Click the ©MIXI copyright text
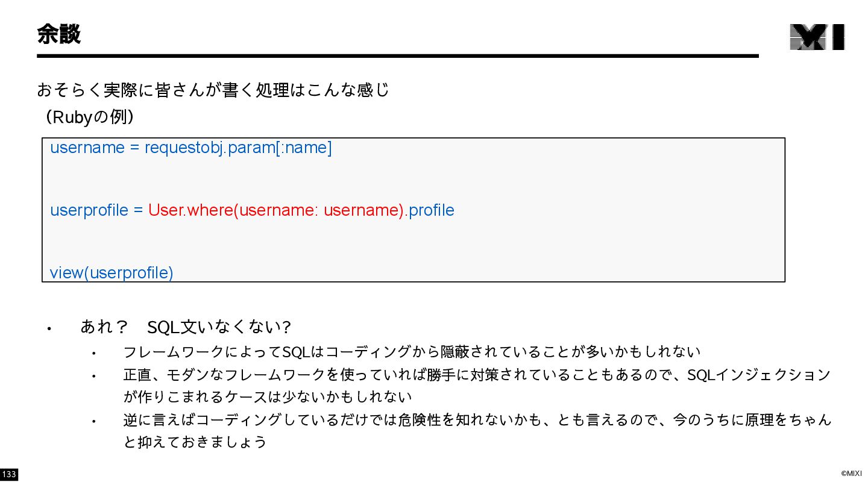 point(851,474)
